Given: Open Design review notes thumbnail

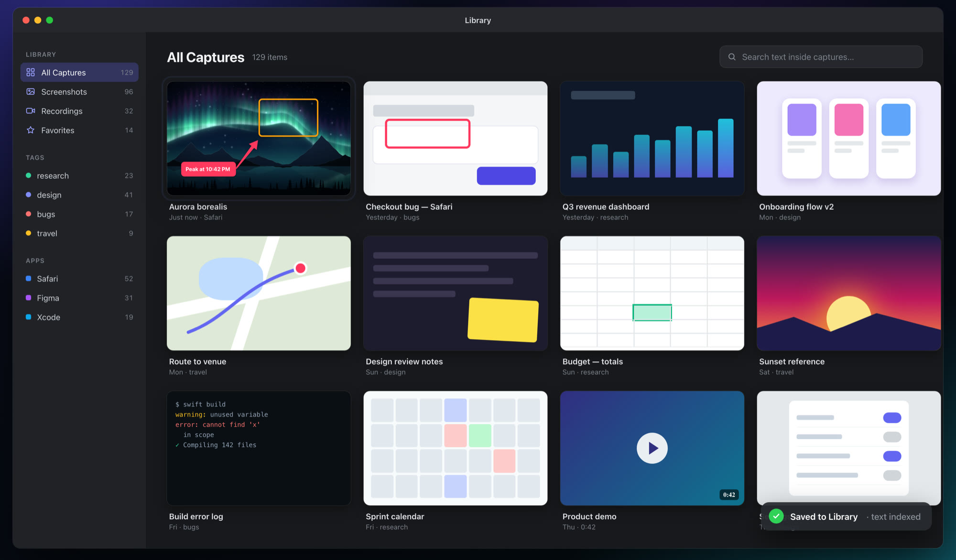Looking at the screenshot, I should point(456,293).
